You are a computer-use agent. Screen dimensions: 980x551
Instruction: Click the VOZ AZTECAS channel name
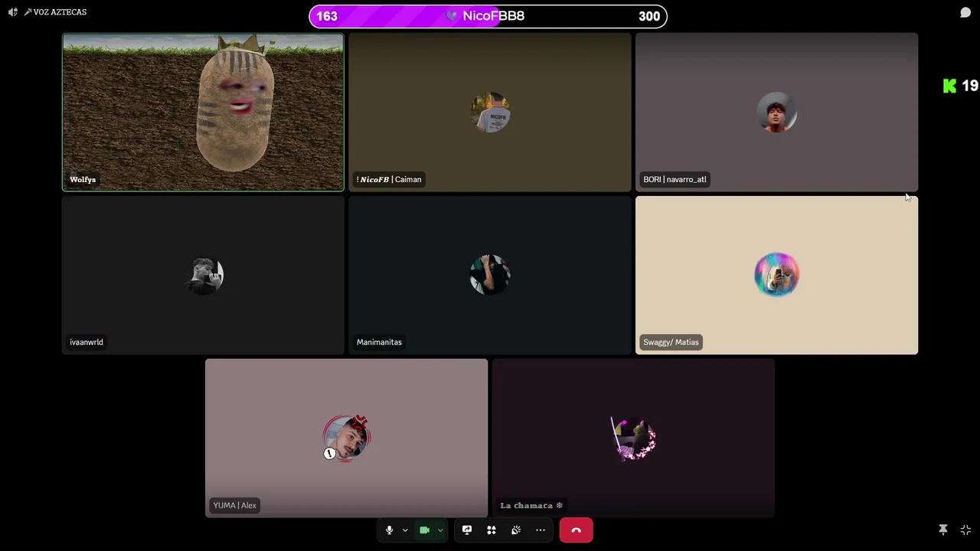[60, 12]
